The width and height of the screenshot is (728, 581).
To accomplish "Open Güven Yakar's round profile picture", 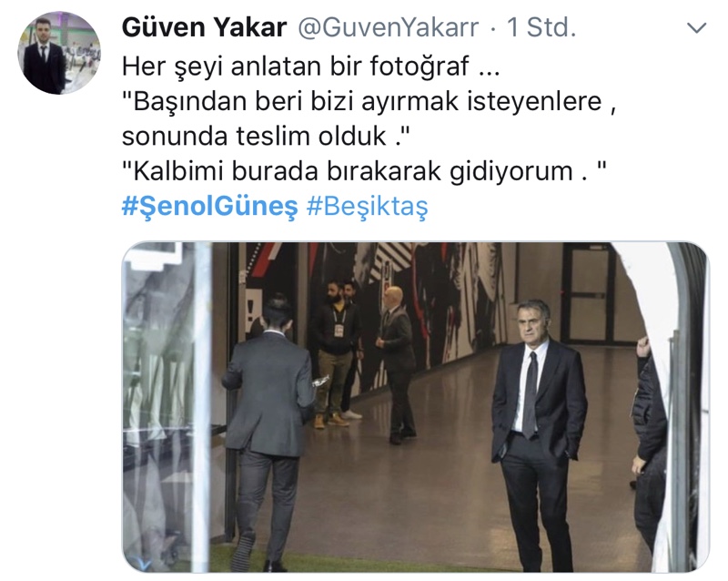I will point(59,53).
